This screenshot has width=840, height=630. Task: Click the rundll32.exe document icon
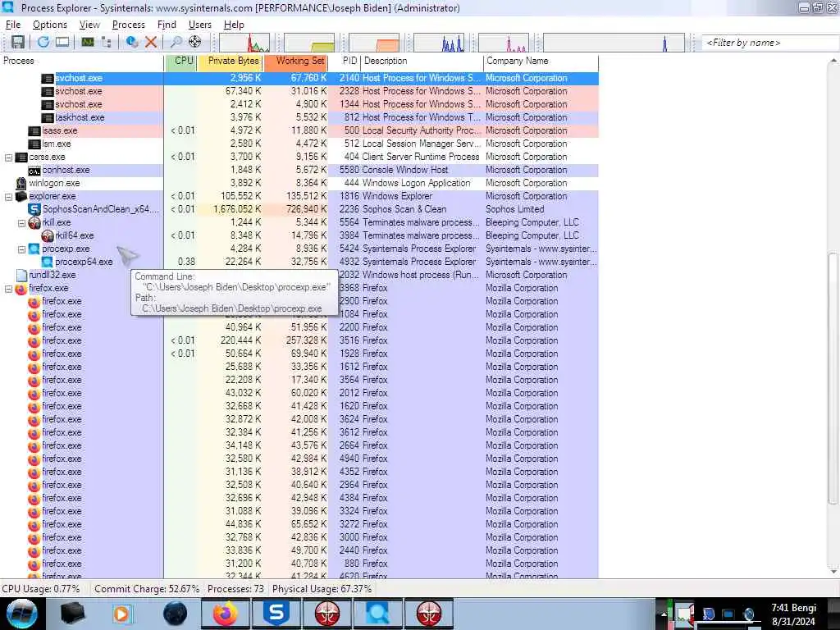[x=21, y=275]
